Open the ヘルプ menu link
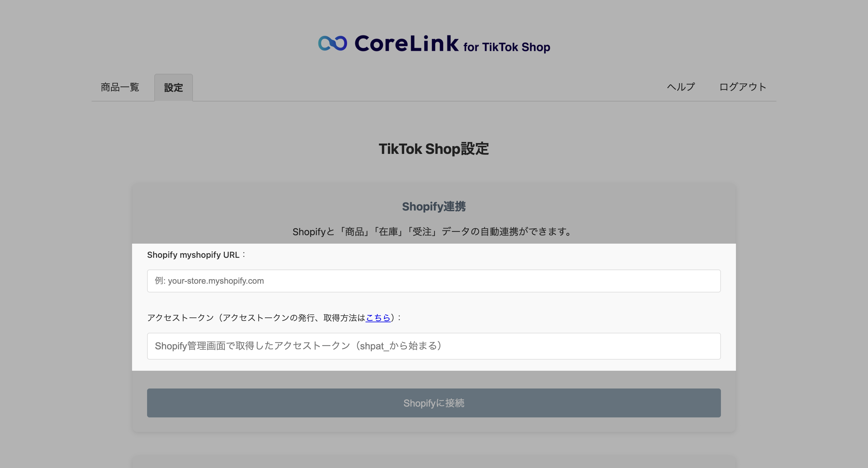868x468 pixels. pyautogui.click(x=681, y=87)
